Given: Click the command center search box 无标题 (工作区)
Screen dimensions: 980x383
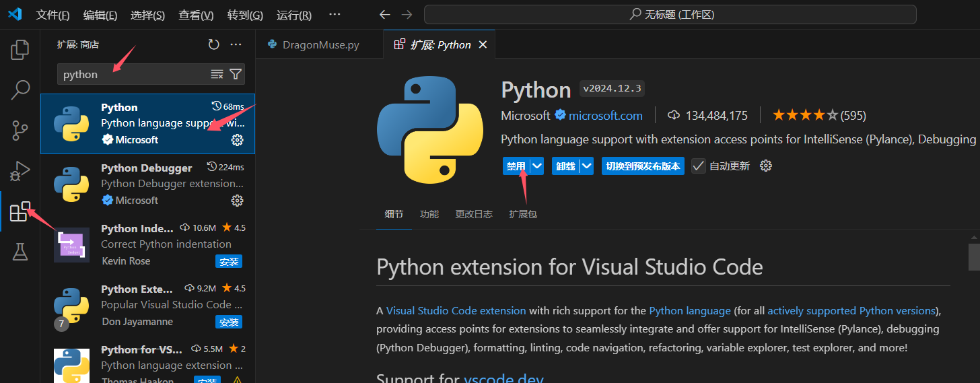Looking at the screenshot, I should click(670, 14).
